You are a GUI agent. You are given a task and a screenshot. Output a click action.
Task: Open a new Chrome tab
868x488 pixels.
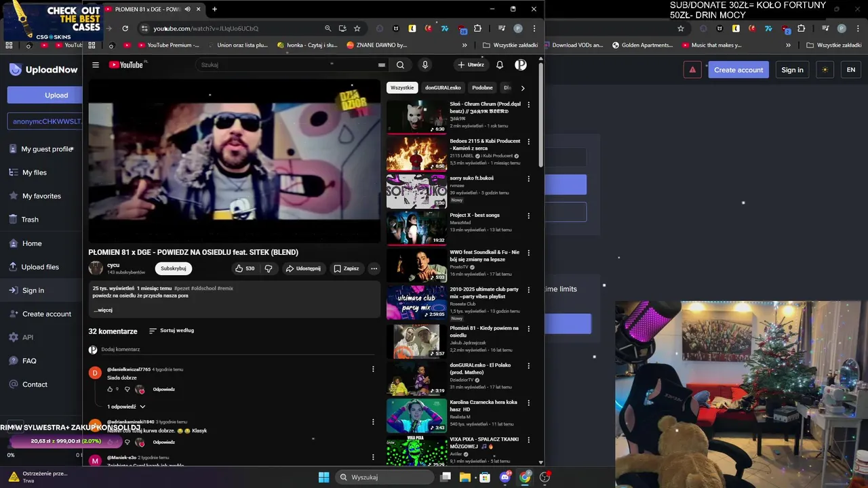coord(214,9)
